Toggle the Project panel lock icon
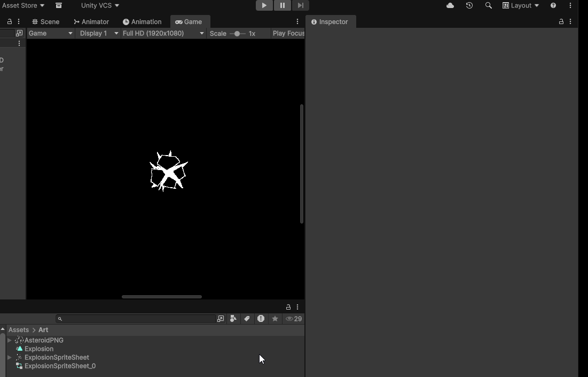 click(288, 307)
